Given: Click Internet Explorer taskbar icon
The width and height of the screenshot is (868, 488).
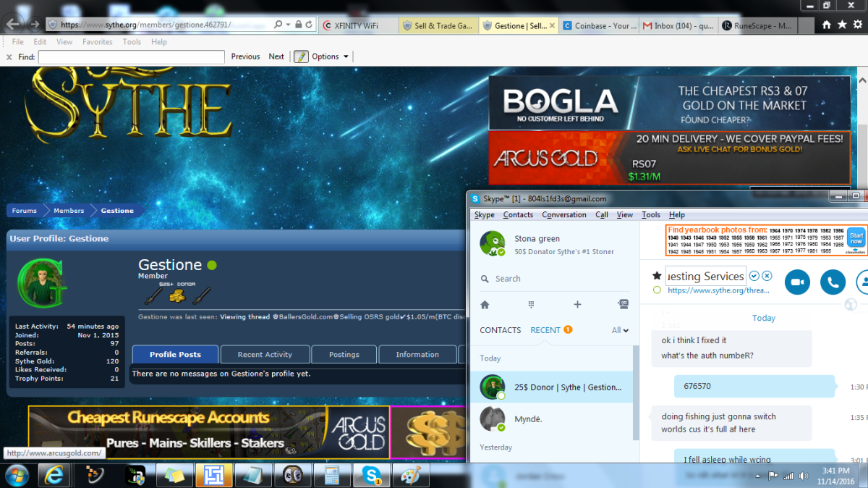Looking at the screenshot, I should 56,475.
